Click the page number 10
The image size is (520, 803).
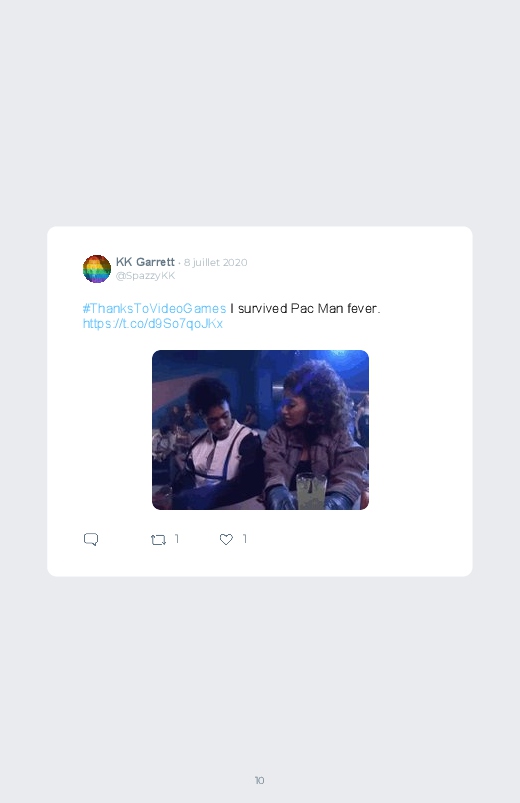point(260,780)
